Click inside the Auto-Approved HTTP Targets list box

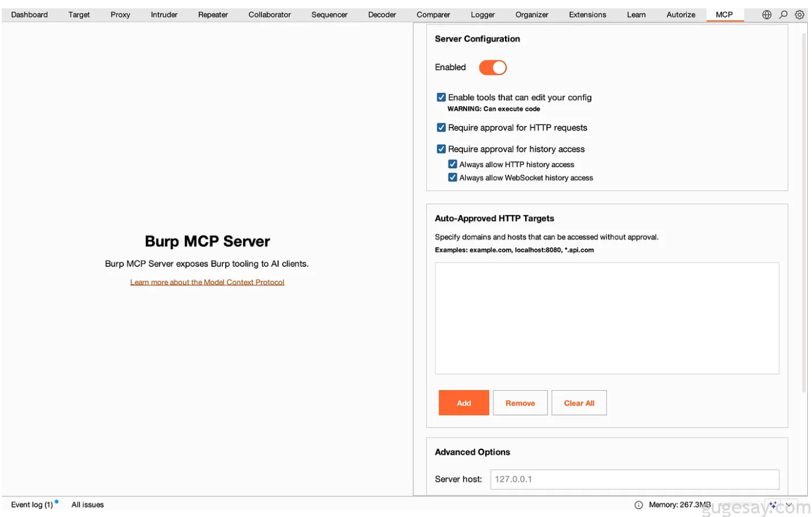tap(607, 318)
